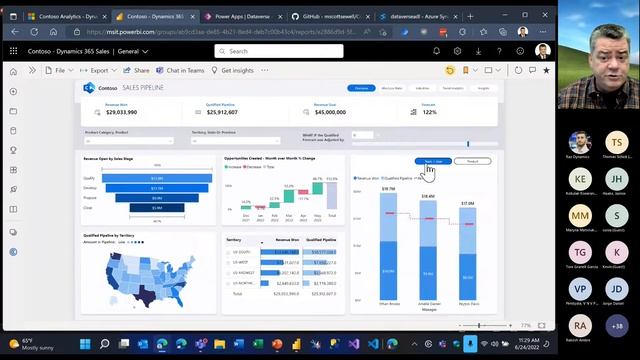Open Product Category, Product slicer dropdown
The image size is (640, 360).
129,141
